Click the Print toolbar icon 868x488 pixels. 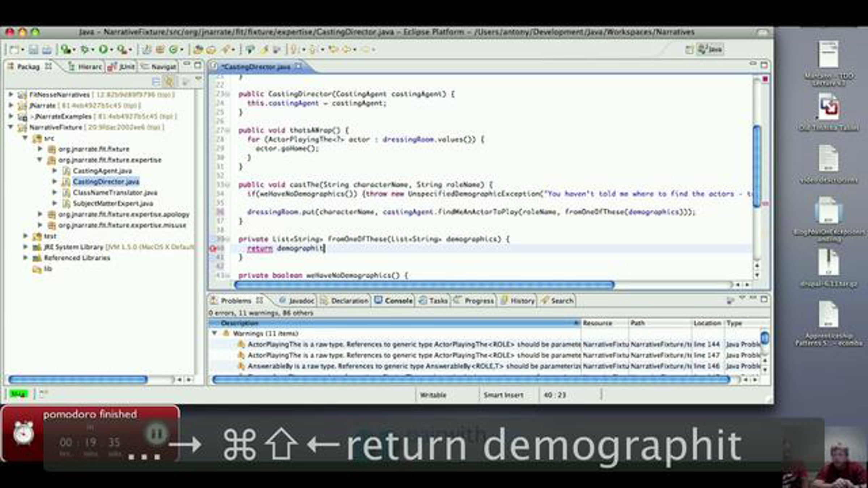tap(47, 50)
